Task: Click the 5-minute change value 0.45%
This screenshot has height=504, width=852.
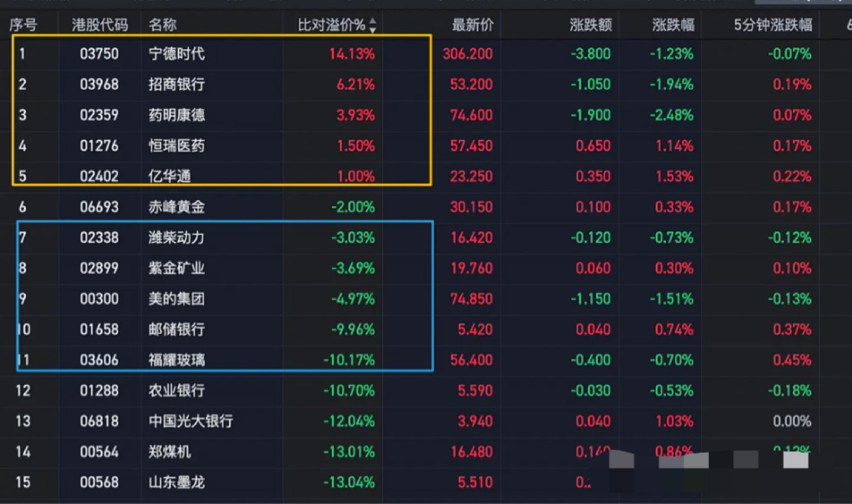Action: (792, 360)
